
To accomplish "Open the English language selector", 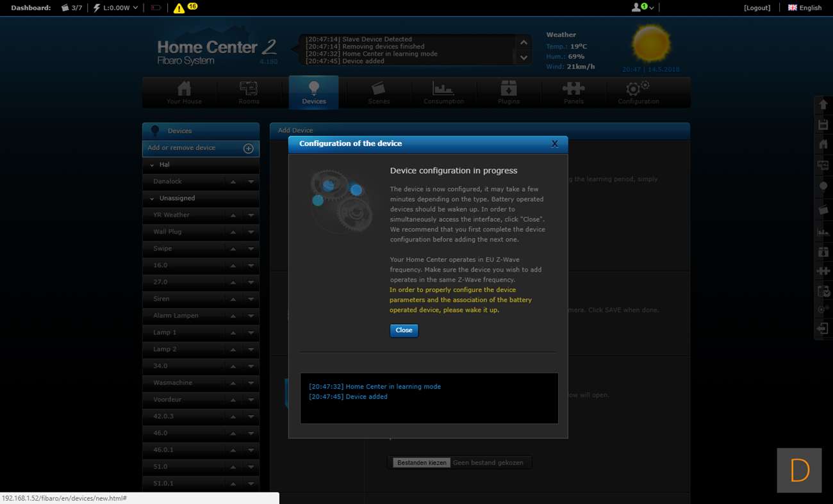I will pyautogui.click(x=805, y=8).
